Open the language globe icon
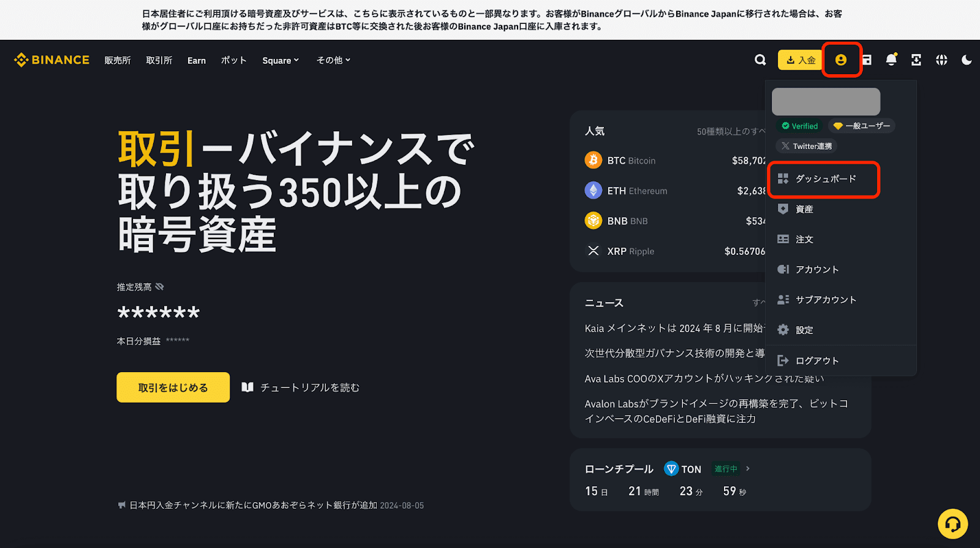980x548 pixels. click(x=941, y=59)
